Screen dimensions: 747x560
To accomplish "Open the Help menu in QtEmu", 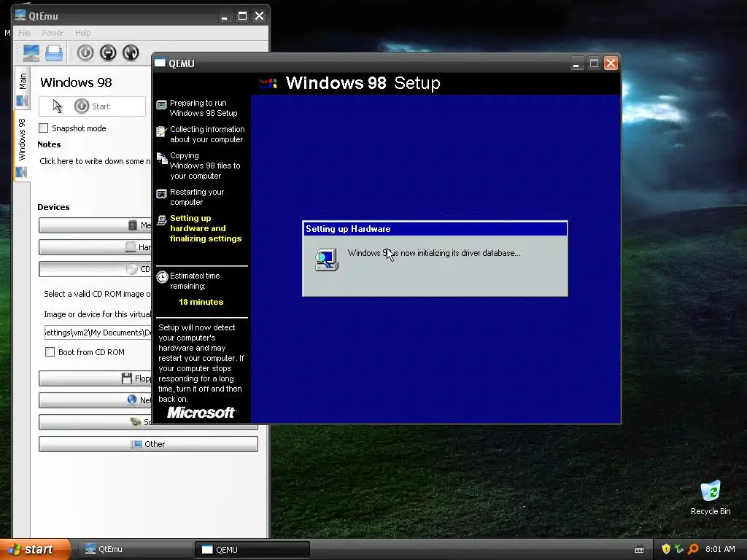I will coord(83,33).
